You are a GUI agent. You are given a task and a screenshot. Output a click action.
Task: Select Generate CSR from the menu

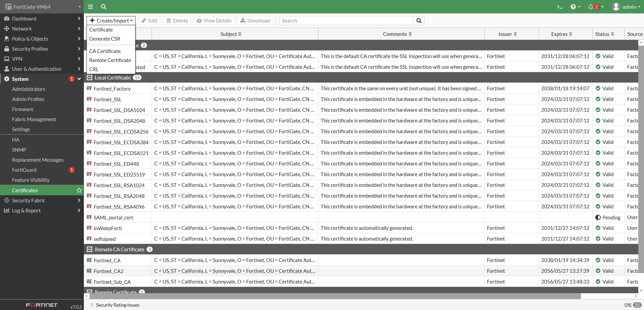click(x=105, y=39)
